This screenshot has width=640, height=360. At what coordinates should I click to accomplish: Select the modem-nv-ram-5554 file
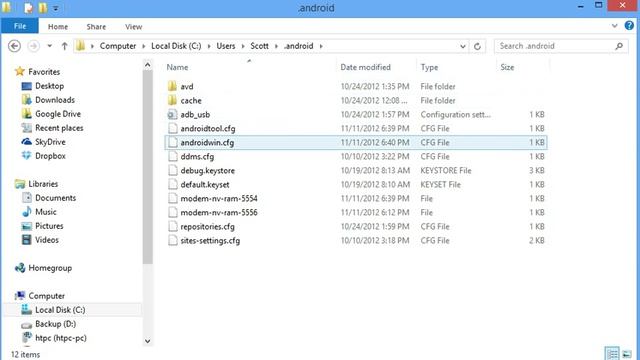[356, 198]
